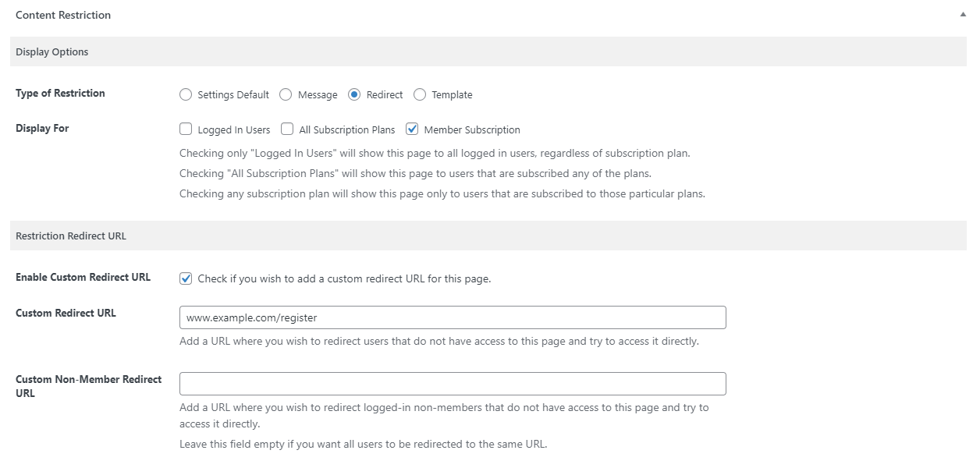Pick Template restriction type option
The image size is (980, 475).
click(x=420, y=95)
